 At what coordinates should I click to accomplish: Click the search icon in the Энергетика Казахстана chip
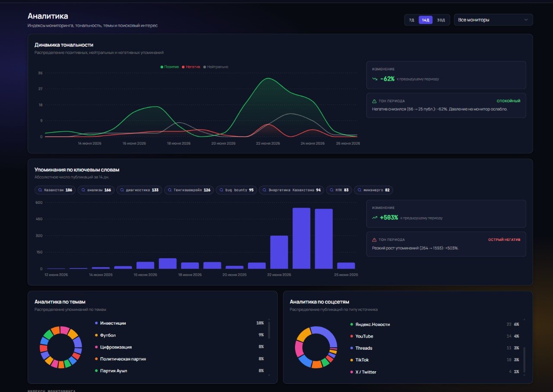(x=265, y=190)
